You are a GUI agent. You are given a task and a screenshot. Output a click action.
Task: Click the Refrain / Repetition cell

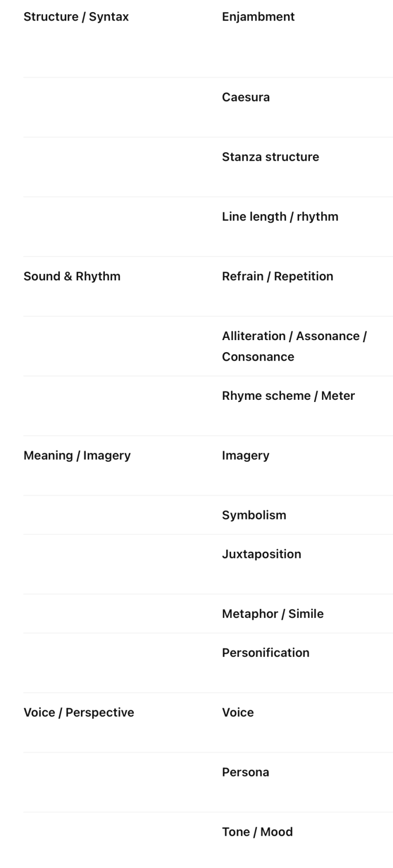click(277, 277)
